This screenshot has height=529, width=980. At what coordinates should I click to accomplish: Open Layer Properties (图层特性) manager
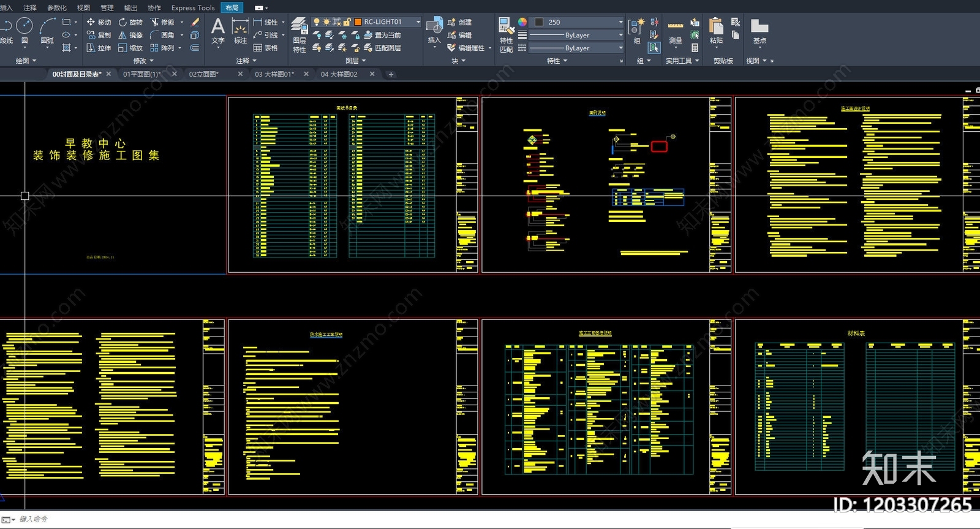click(299, 35)
